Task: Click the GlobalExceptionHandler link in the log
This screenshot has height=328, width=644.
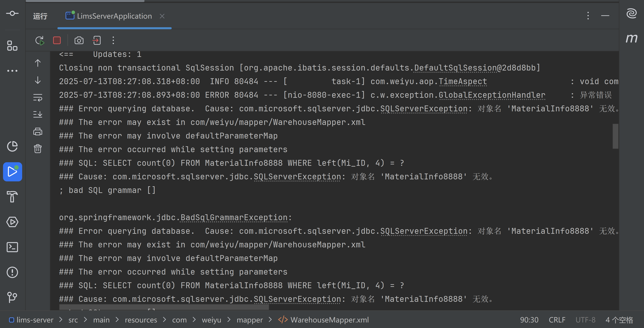Action: pyautogui.click(x=492, y=95)
